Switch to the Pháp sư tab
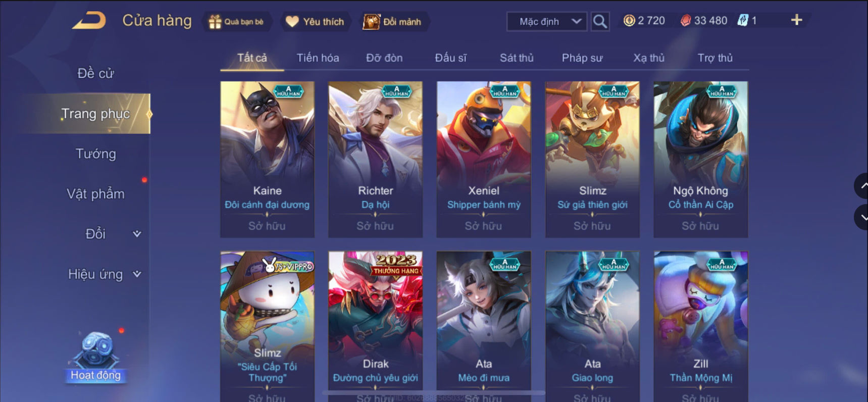The image size is (868, 402). click(x=582, y=58)
